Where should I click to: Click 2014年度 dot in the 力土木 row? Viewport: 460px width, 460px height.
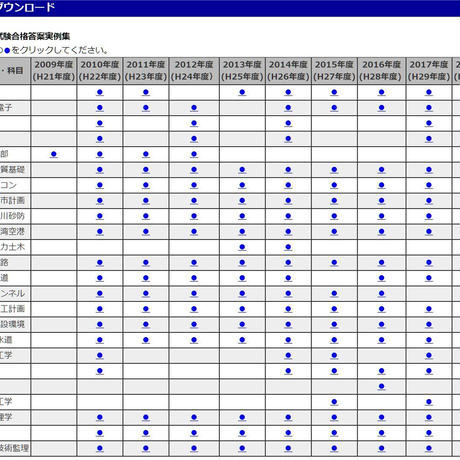click(x=288, y=247)
